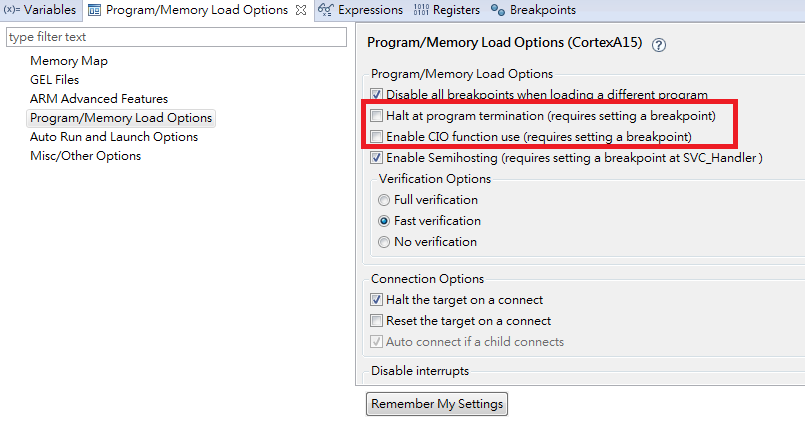The image size is (805, 422).
Task: Select Memory Map in the tree
Action: (x=69, y=61)
